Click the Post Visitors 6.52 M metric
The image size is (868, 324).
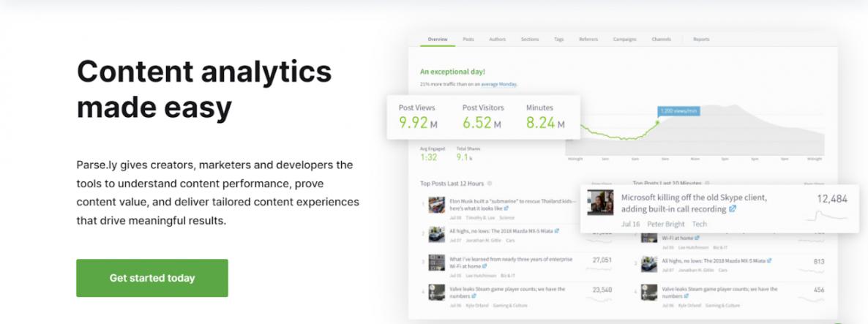(x=482, y=117)
